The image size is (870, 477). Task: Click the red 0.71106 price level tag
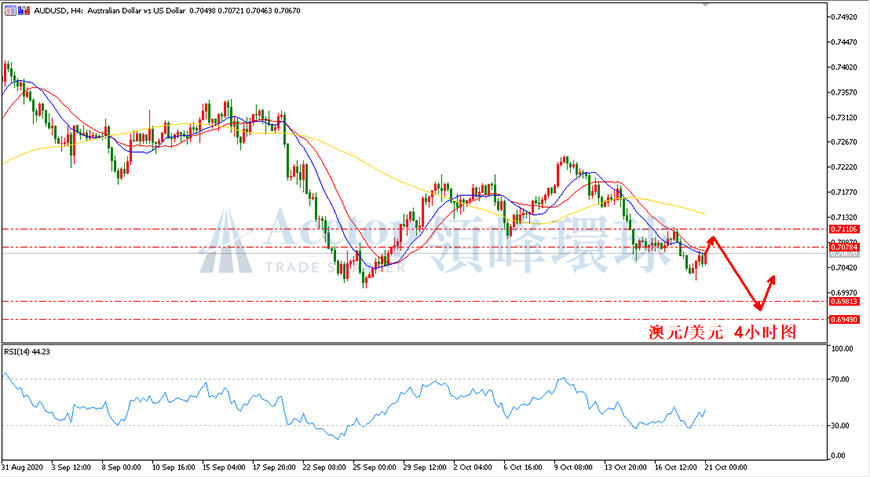tap(844, 229)
